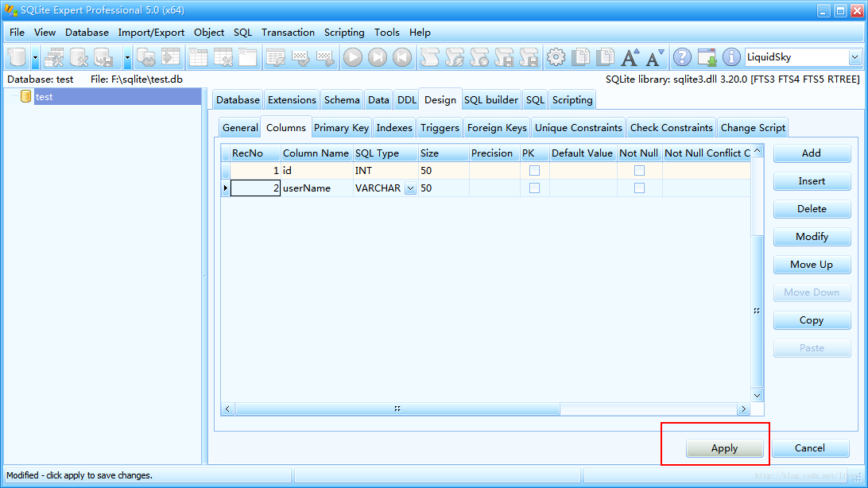Screen dimensions: 868x488
Task: Click the Decrease font size icon
Action: [655, 57]
